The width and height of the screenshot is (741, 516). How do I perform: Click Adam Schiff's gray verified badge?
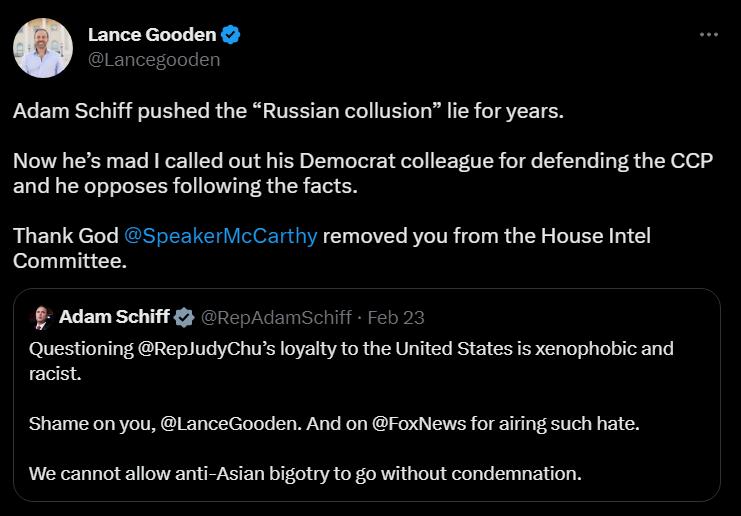184,318
